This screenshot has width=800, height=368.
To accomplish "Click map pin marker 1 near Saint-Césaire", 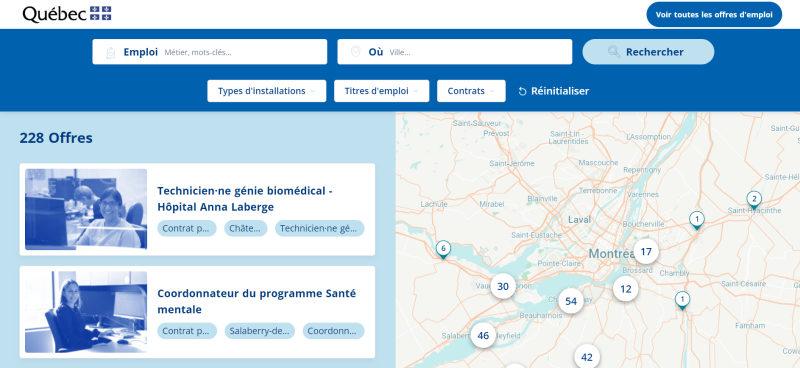I will tap(682, 300).
